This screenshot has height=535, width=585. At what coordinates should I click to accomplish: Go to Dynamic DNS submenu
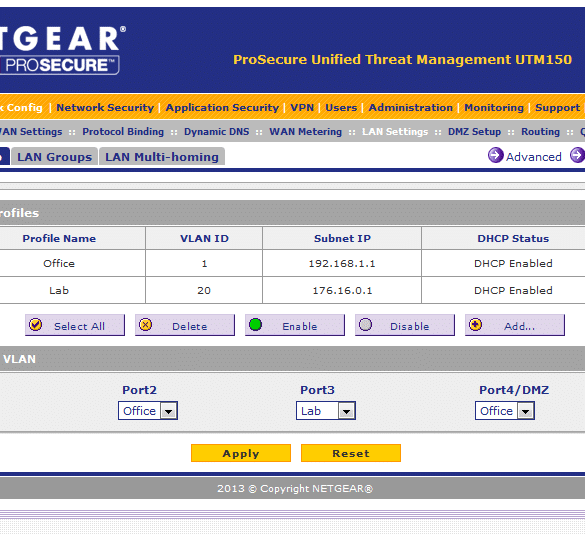click(x=216, y=132)
